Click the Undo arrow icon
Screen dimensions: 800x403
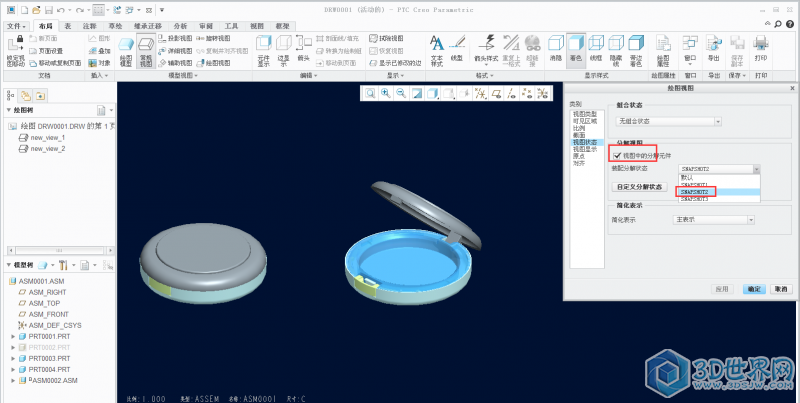(61, 10)
